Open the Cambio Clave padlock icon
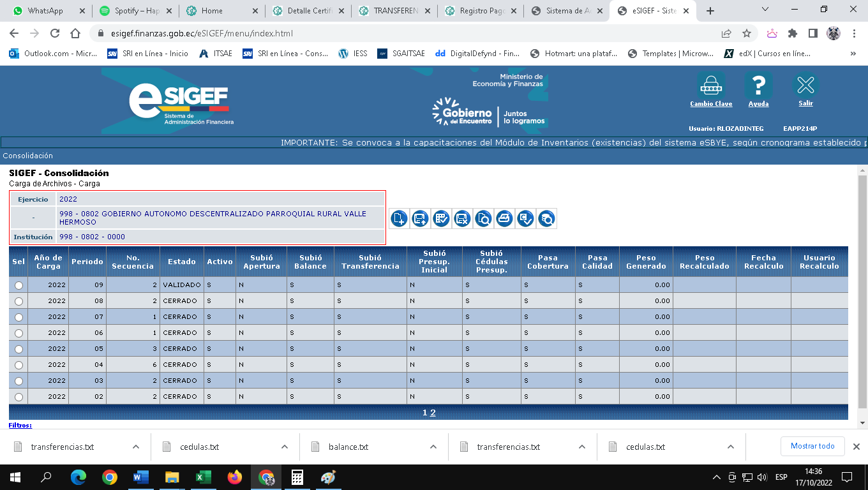This screenshot has width=868, height=490. pyautogui.click(x=711, y=86)
